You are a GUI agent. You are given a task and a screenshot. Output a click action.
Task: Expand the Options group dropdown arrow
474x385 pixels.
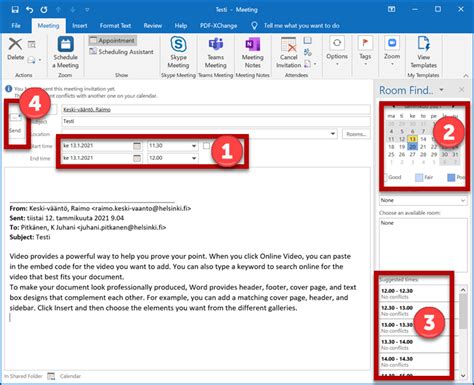click(x=337, y=64)
